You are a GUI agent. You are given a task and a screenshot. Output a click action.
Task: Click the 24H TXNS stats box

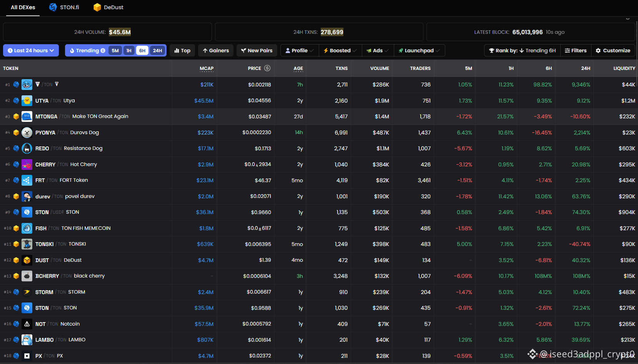(319, 32)
